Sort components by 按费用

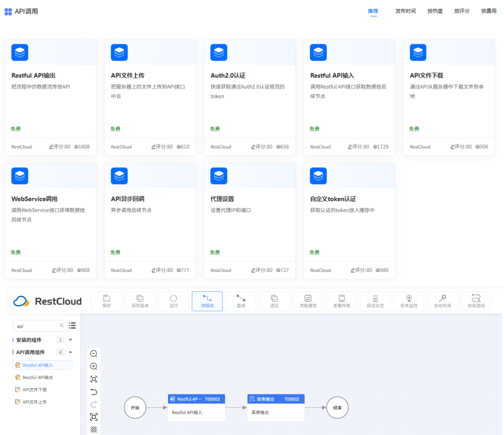[489, 11]
